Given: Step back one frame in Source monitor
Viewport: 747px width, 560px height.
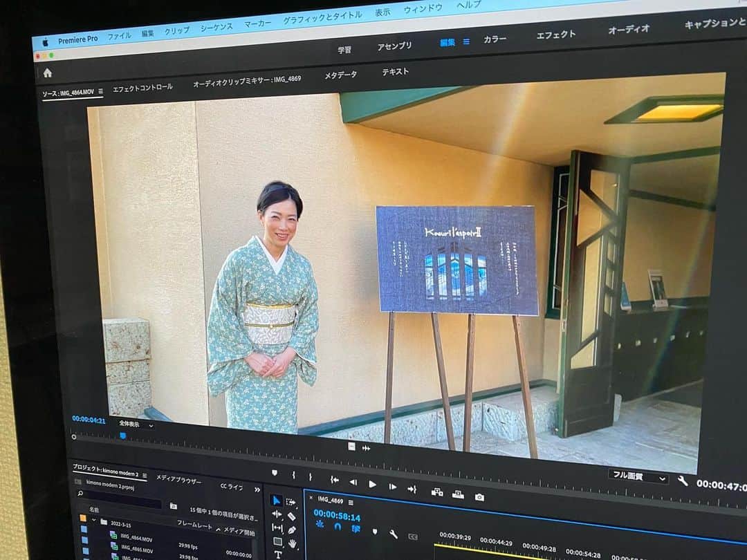Looking at the screenshot, I should click(x=353, y=482).
